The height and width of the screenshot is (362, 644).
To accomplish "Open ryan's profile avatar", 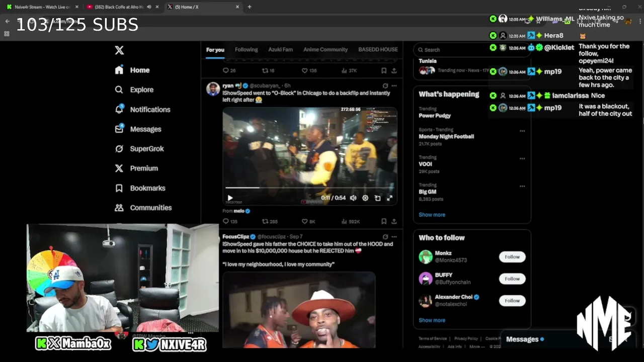I will (213, 89).
